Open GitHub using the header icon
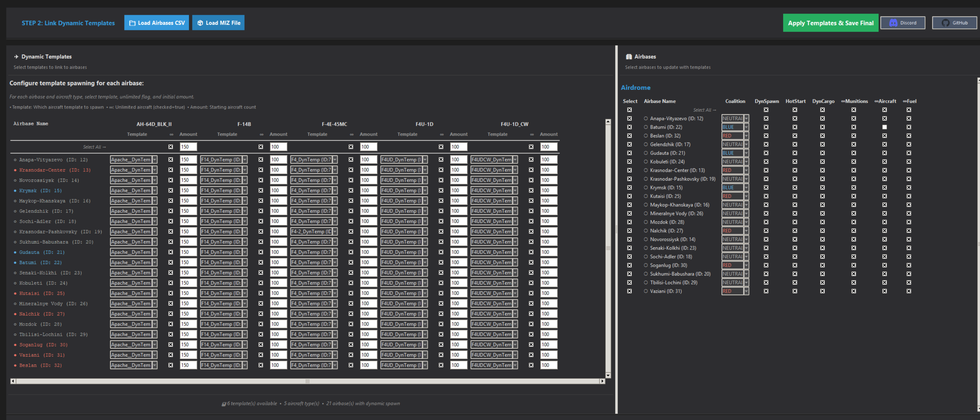The height and width of the screenshot is (420, 980). [x=945, y=22]
